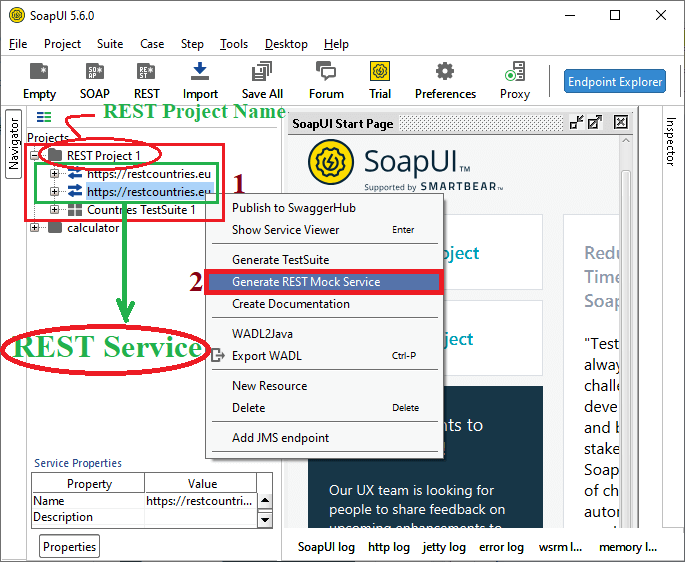
Task: Open the Project menu
Action: (62, 44)
